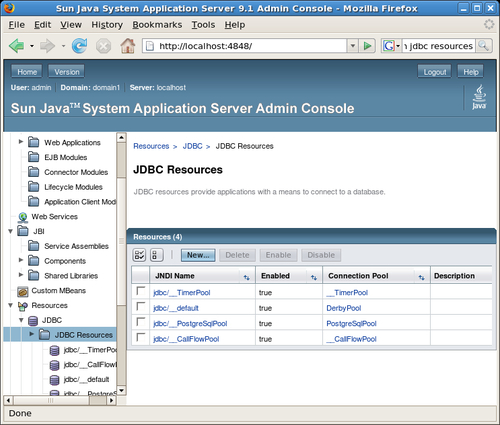
Task: Collapse the JDBC tree node
Action: (21, 320)
